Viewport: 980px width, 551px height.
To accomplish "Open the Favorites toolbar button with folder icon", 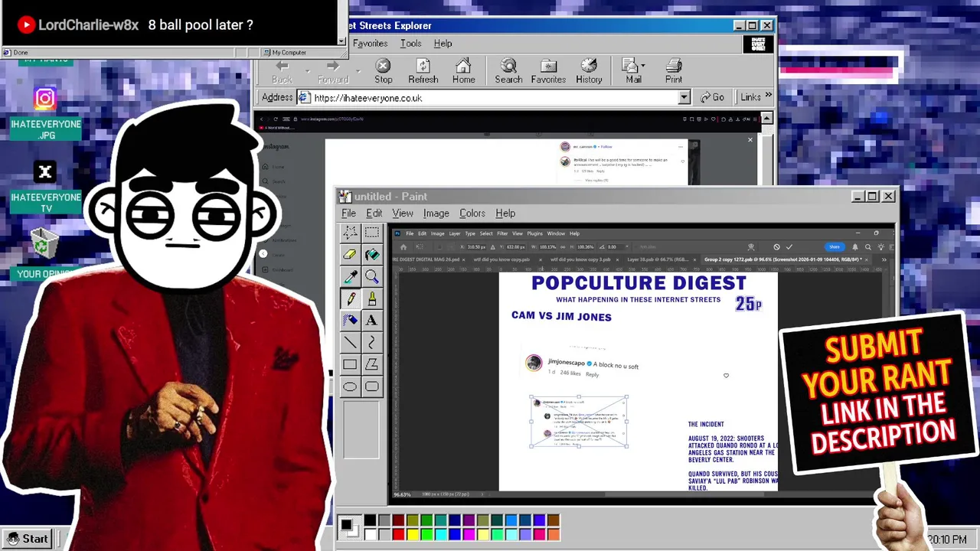I will point(548,71).
